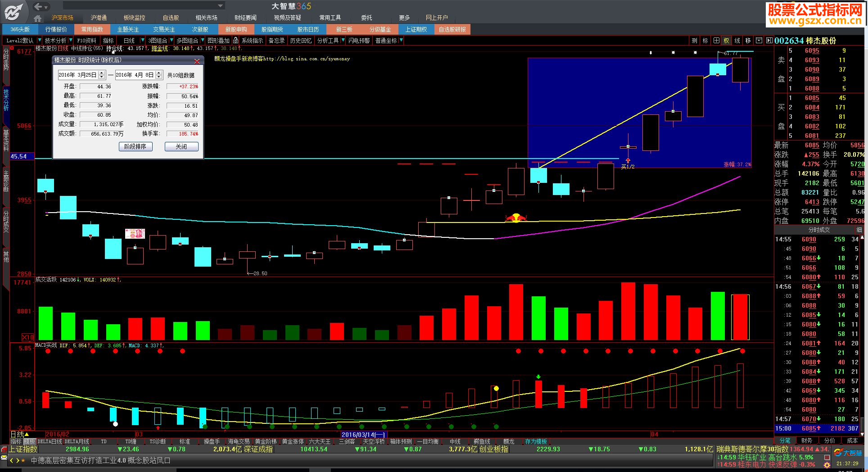Click the star icon in the news ticker
The image size is (868, 472).
[x=23, y=461]
